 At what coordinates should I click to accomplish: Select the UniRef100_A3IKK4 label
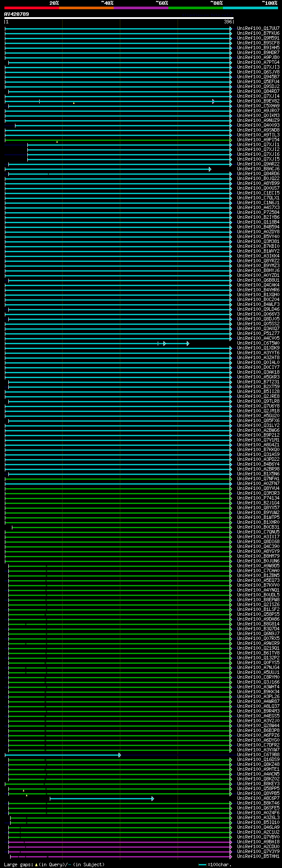(x=258, y=256)
